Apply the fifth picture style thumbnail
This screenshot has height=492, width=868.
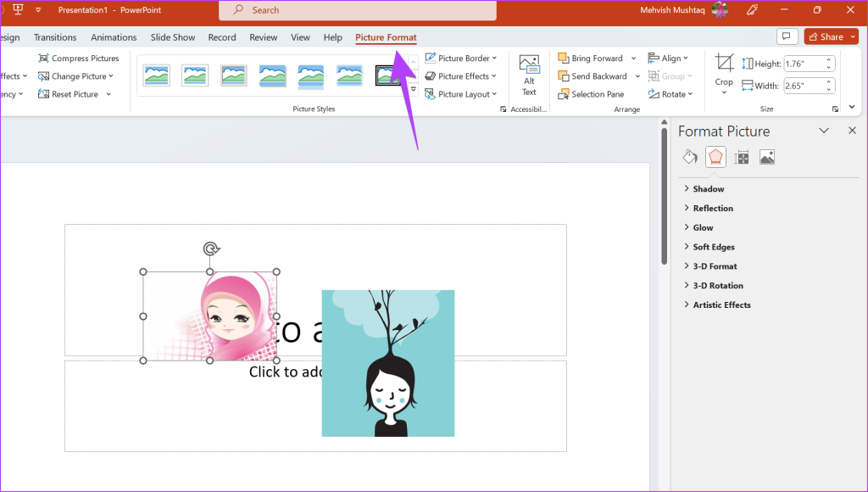(x=311, y=75)
